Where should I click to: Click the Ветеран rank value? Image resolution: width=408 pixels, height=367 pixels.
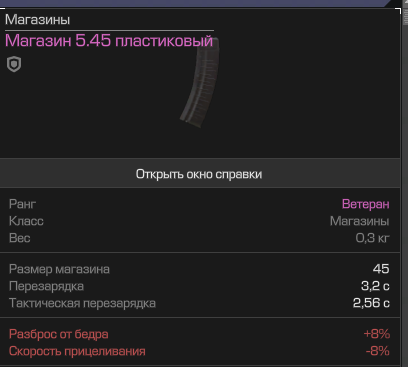click(x=366, y=204)
